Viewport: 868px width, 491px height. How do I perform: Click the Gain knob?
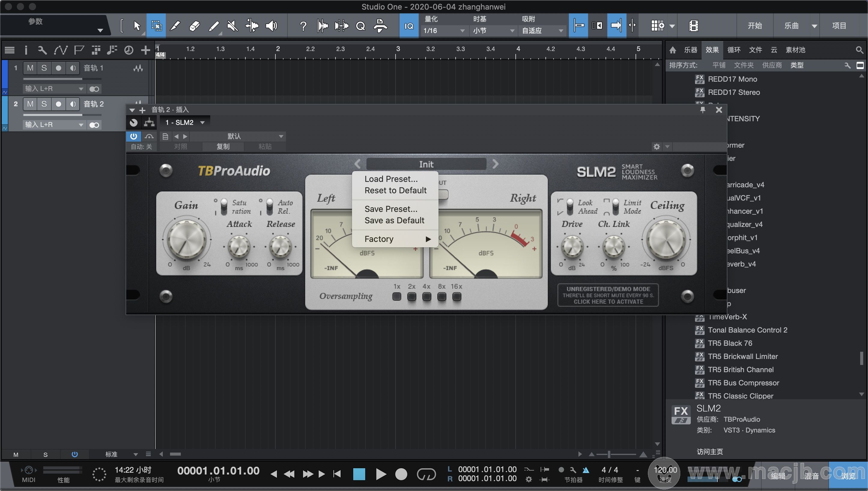coord(187,240)
